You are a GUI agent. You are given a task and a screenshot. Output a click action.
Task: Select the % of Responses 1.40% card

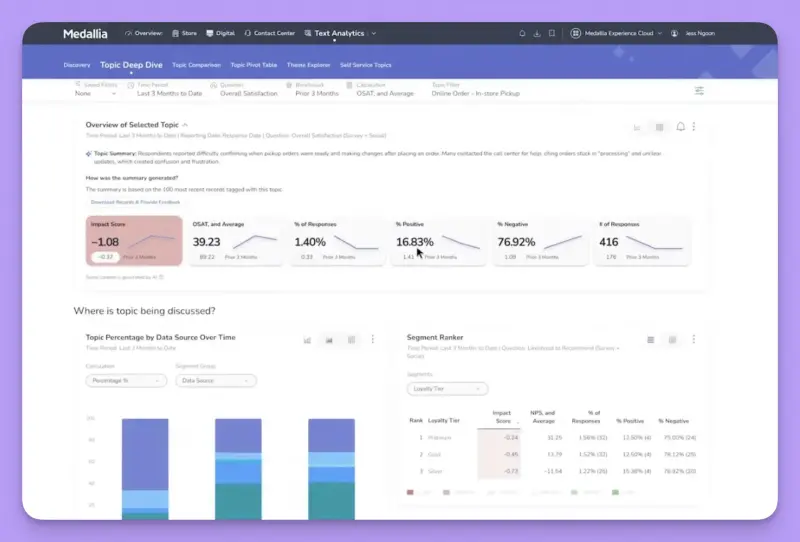337,241
